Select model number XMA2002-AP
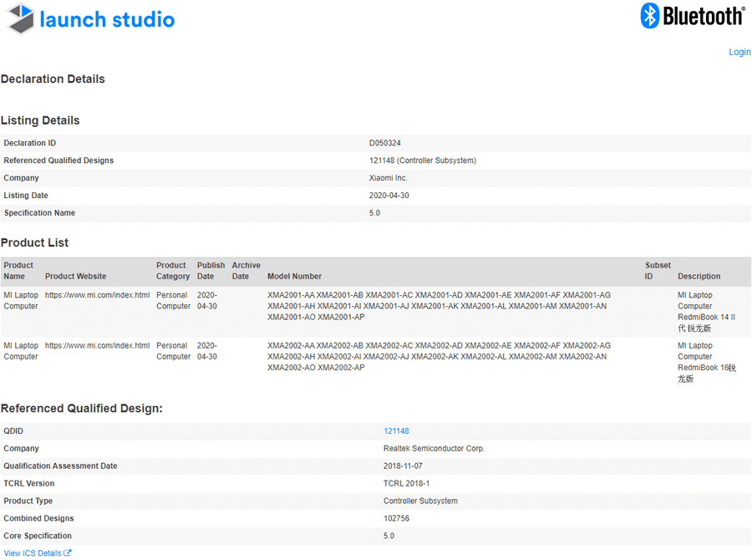Image resolution: width=752 pixels, height=560 pixels. (x=341, y=368)
